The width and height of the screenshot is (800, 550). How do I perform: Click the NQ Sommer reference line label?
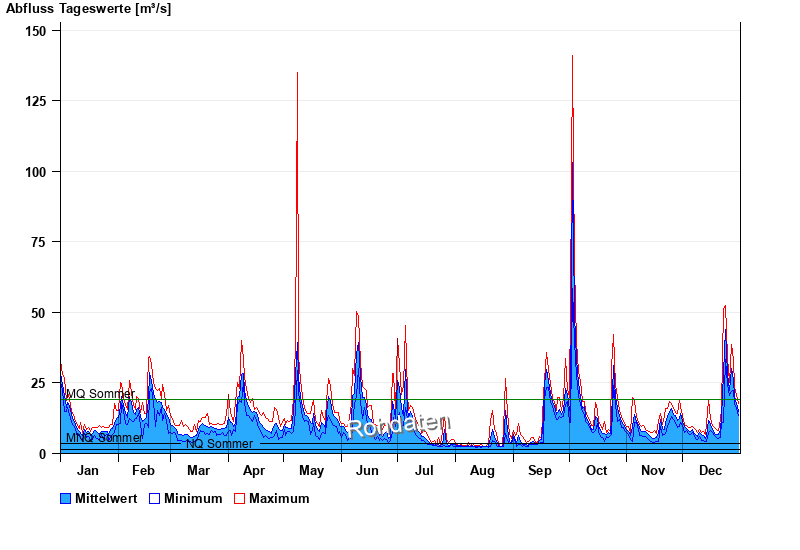pyautogui.click(x=219, y=444)
